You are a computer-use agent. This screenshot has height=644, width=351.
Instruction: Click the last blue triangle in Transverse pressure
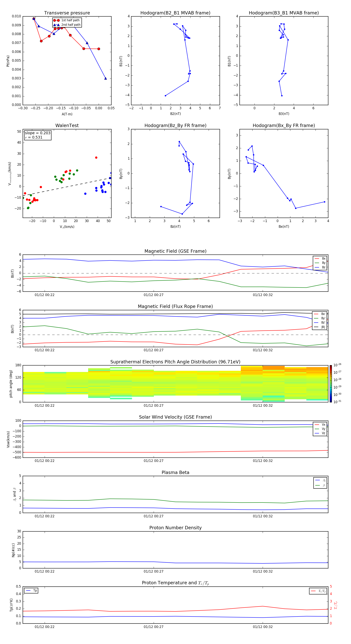pyautogui.click(x=105, y=78)
